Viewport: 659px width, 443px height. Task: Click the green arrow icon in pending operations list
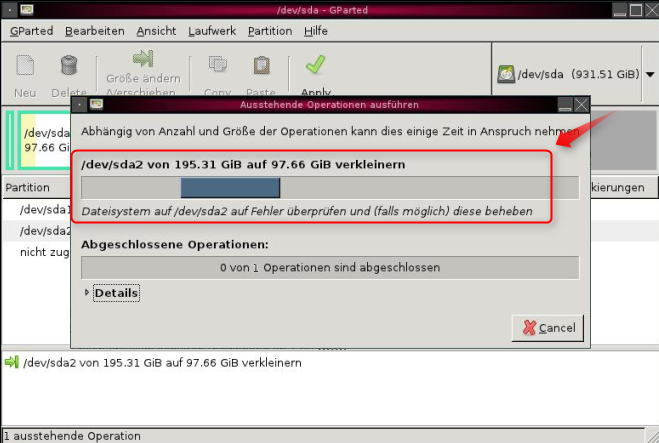click(12, 362)
